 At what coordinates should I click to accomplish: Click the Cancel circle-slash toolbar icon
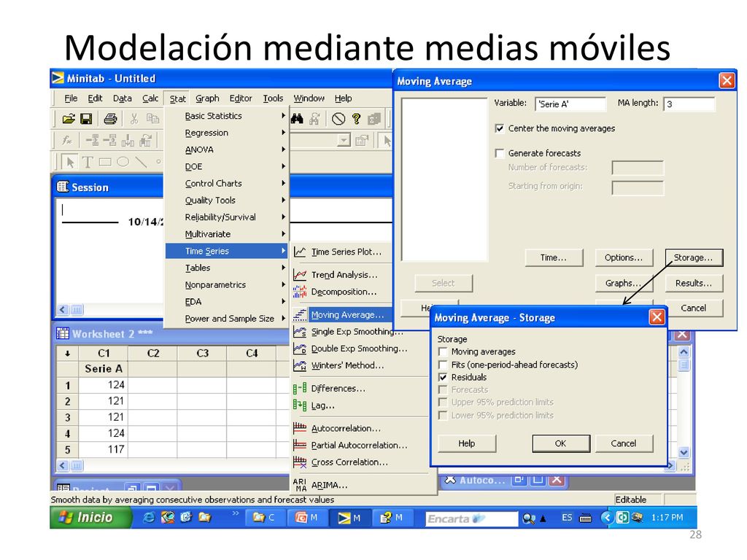(338, 119)
